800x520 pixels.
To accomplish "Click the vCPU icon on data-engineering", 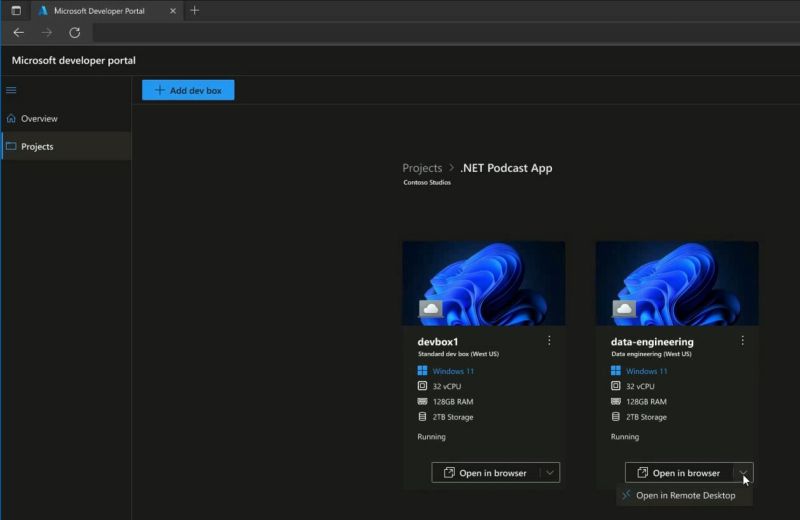I will click(616, 386).
